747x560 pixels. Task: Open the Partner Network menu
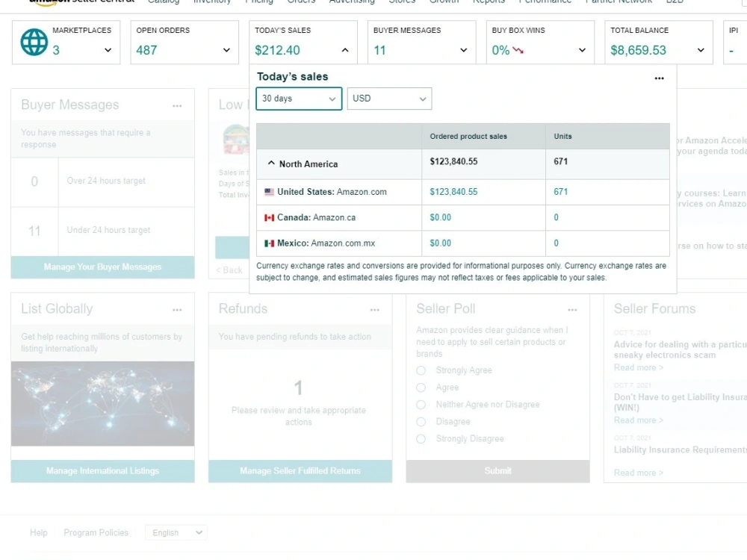tap(619, 1)
